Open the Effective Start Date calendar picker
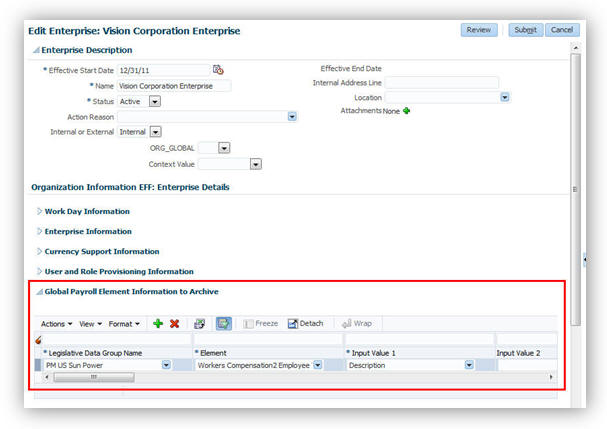This screenshot has width=607, height=429. (x=218, y=70)
